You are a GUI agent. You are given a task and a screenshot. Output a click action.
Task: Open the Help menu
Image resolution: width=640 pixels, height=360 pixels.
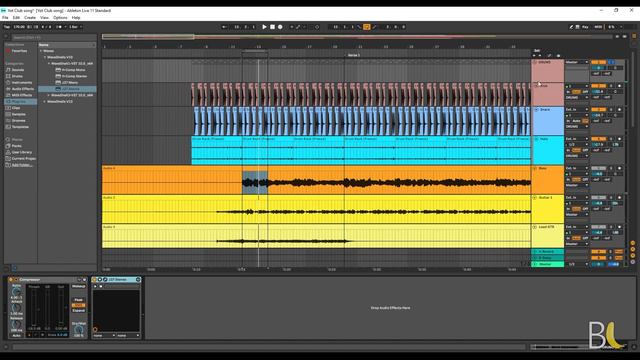point(76,18)
